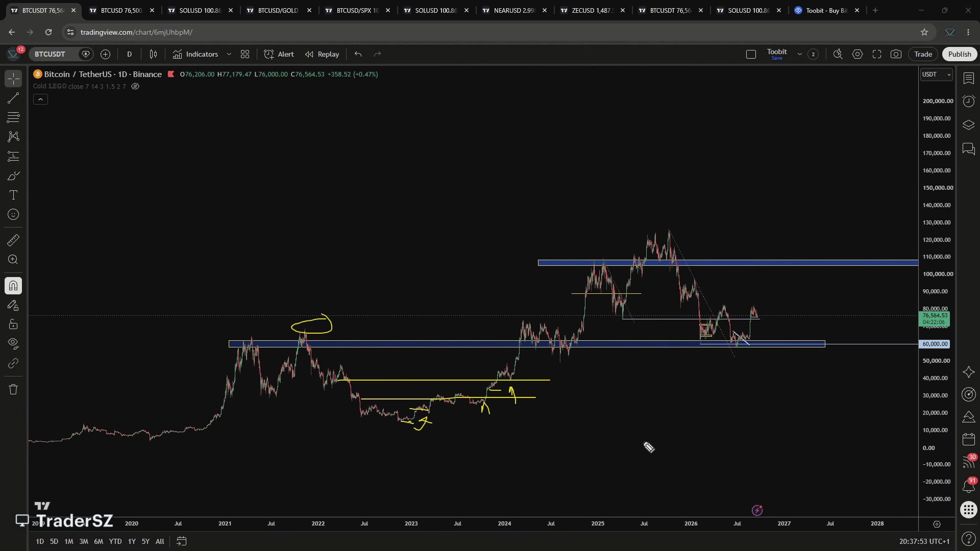Open the watchlist panel icon

[969, 78]
